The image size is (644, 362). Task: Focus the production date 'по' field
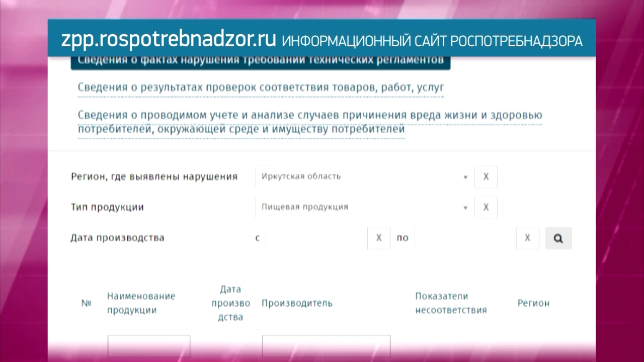tap(465, 238)
